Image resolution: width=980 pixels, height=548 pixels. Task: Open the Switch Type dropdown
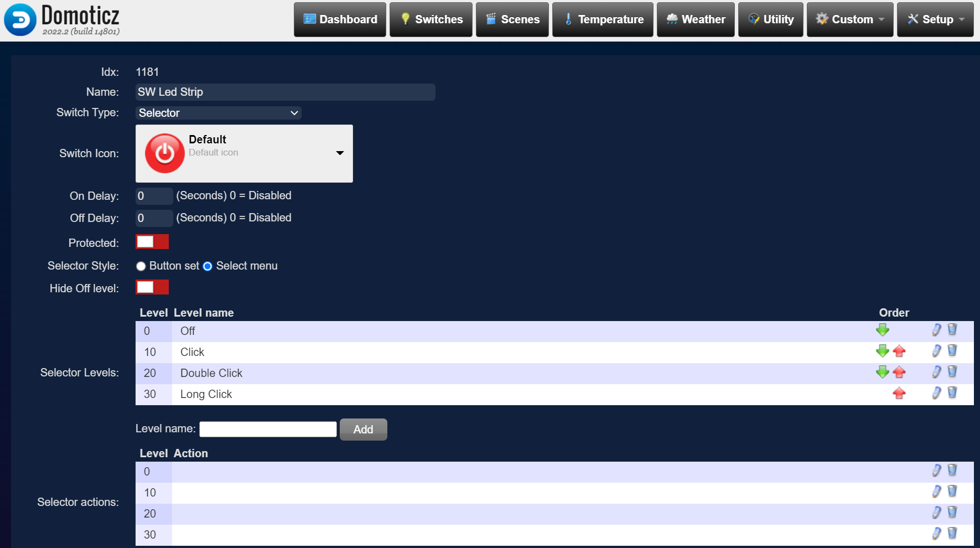219,113
